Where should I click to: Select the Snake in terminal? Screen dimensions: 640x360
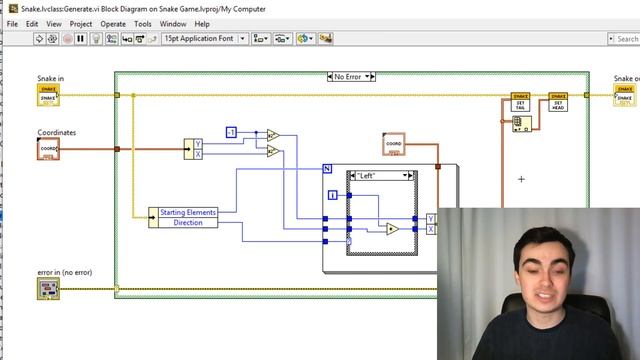[48, 95]
